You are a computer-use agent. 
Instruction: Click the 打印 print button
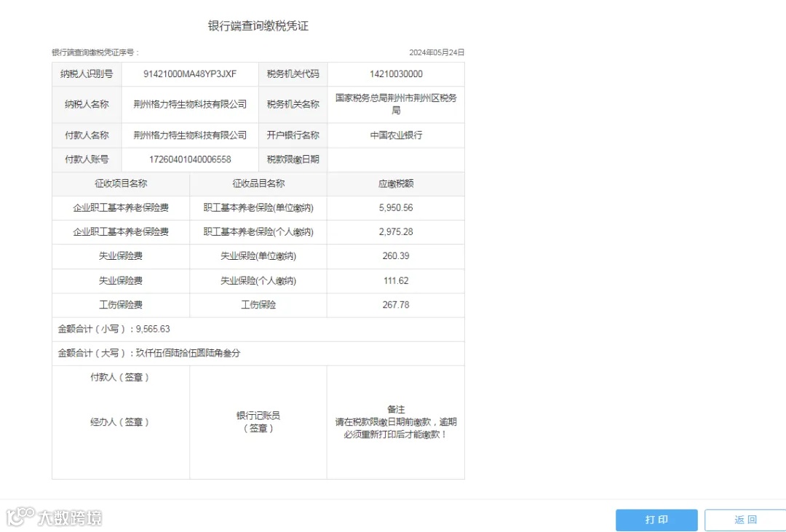tap(656, 520)
